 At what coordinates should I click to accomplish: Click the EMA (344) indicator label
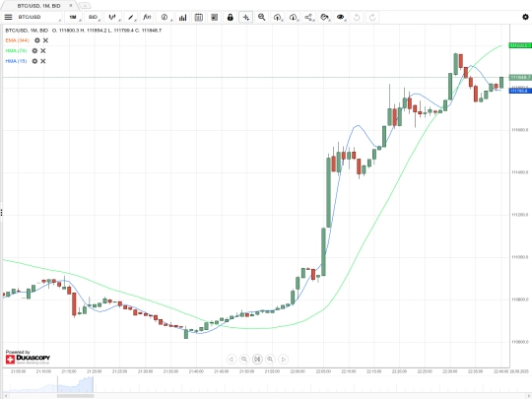(x=17, y=40)
